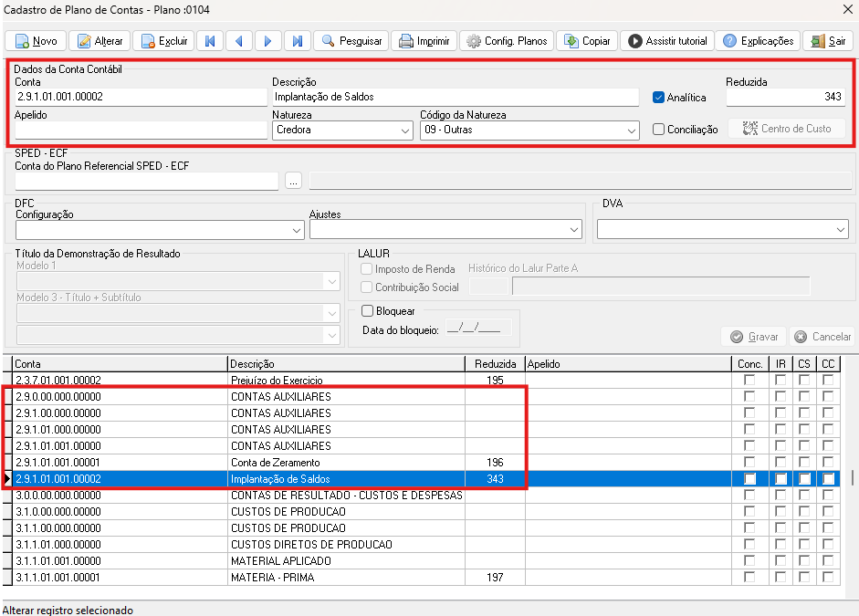This screenshot has width=859, height=616.
Task: Tick the Imposto de Renda LALUR checkbox
Action: point(366,269)
